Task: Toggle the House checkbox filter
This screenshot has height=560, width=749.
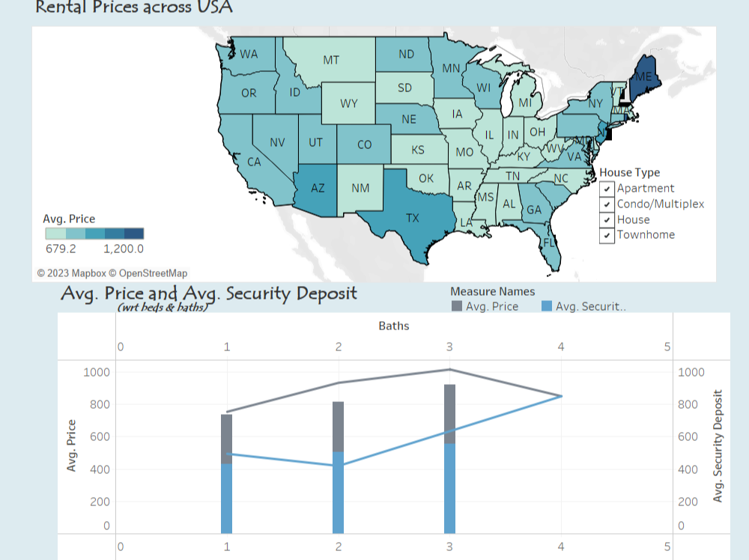Action: pyautogui.click(x=607, y=220)
